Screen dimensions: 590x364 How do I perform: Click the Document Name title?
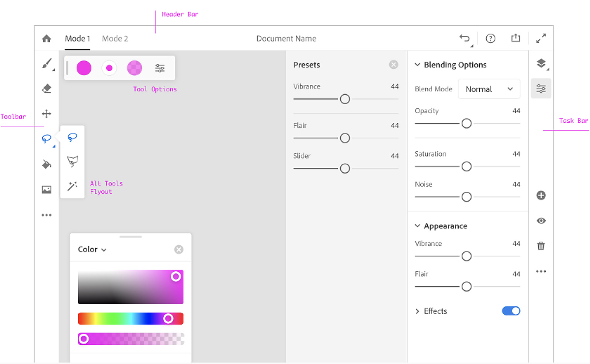point(286,38)
